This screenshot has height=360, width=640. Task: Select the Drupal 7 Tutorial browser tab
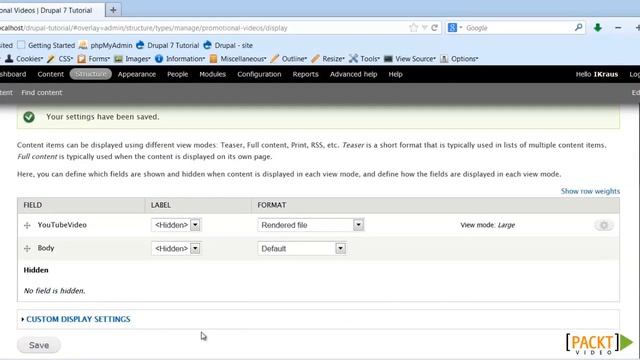51,10
